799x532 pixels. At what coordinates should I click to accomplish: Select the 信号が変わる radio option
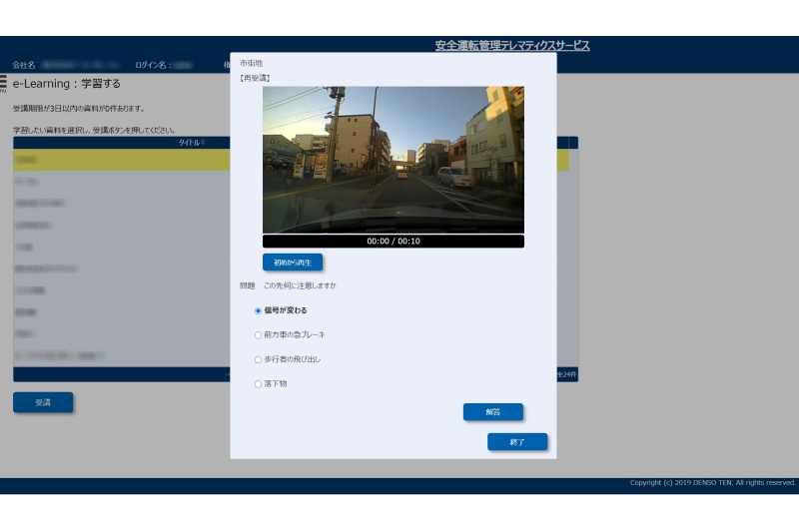tap(258, 310)
